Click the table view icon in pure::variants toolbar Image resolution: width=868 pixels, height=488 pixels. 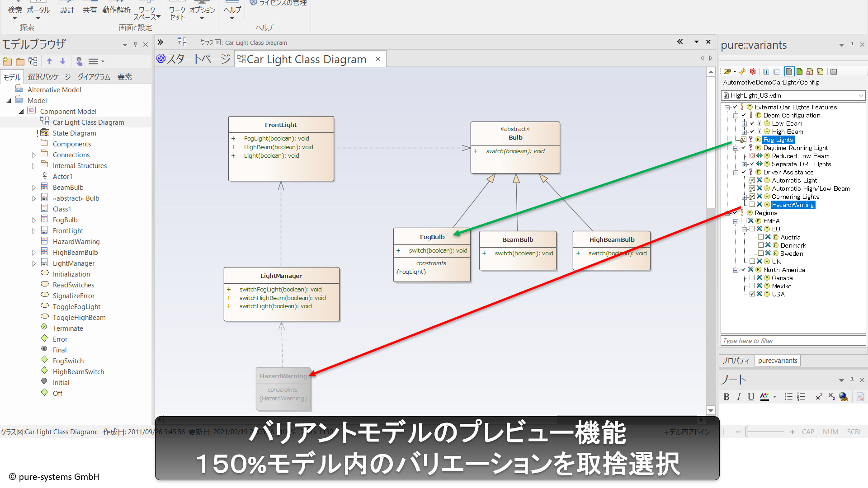pyautogui.click(x=834, y=71)
